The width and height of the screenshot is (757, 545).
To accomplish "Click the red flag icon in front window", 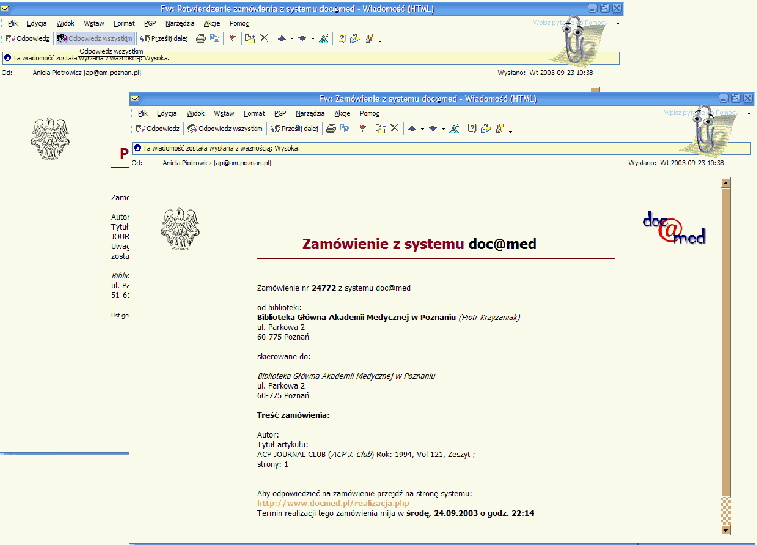I will (x=362, y=129).
